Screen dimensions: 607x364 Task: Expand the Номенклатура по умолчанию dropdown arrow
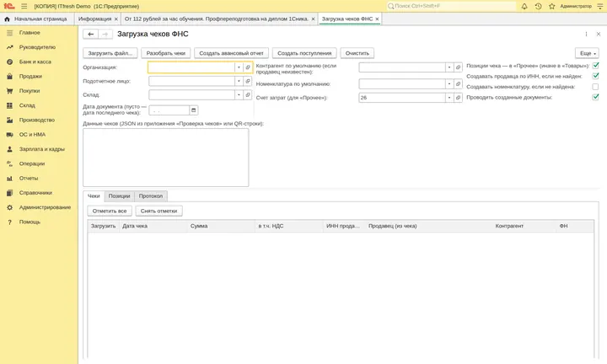[449, 84]
